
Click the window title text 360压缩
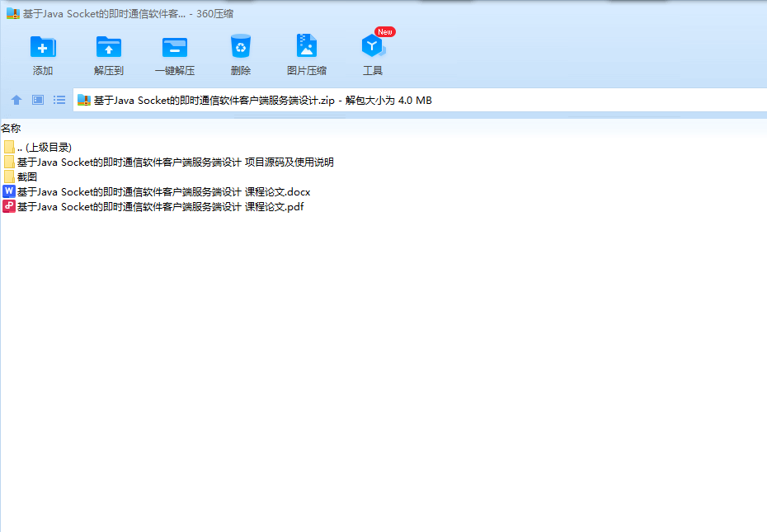pyautogui.click(x=214, y=14)
